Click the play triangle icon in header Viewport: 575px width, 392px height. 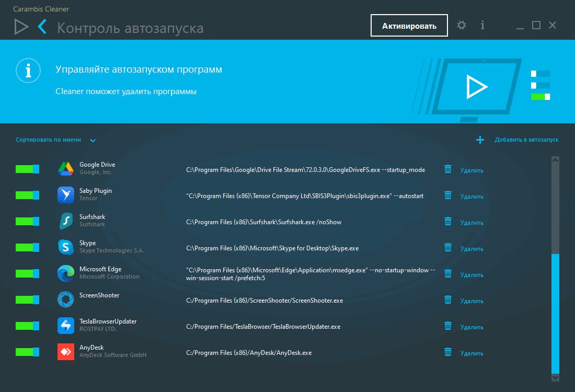point(21,27)
